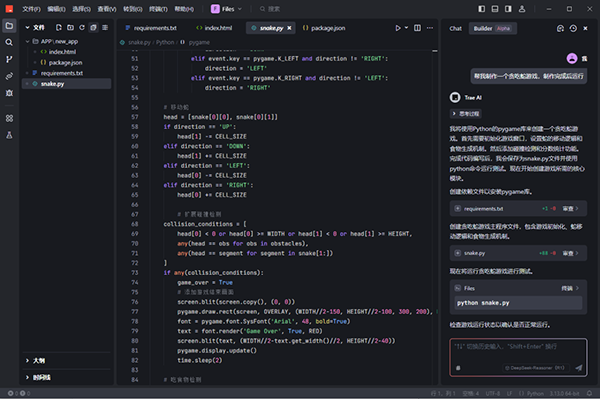Open the chat history clock icon

point(573,28)
